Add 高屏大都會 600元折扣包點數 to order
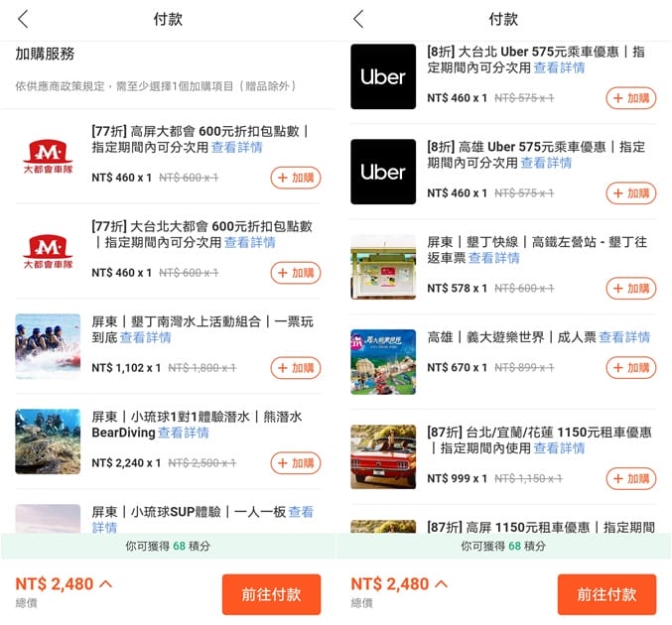 click(295, 178)
